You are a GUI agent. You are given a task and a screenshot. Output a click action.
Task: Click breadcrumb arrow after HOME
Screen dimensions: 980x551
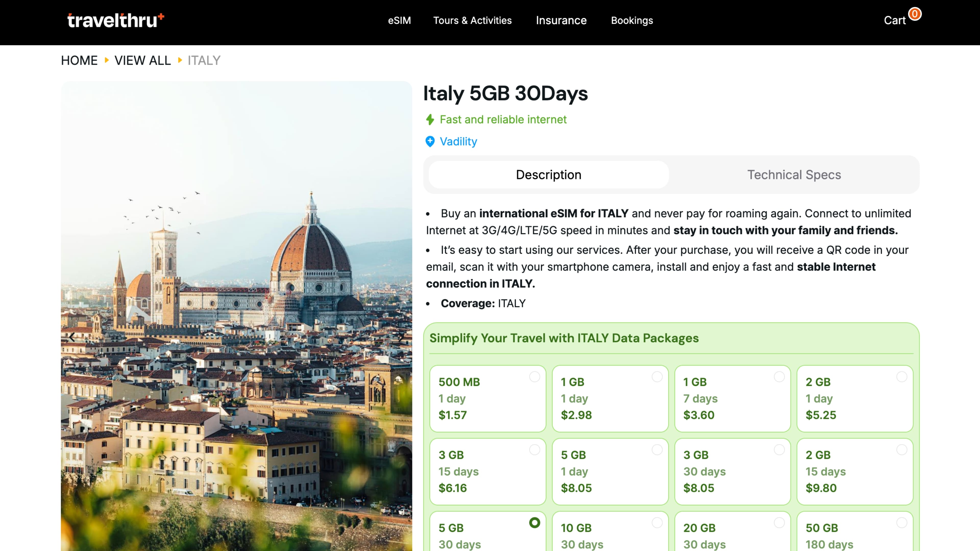click(x=106, y=60)
